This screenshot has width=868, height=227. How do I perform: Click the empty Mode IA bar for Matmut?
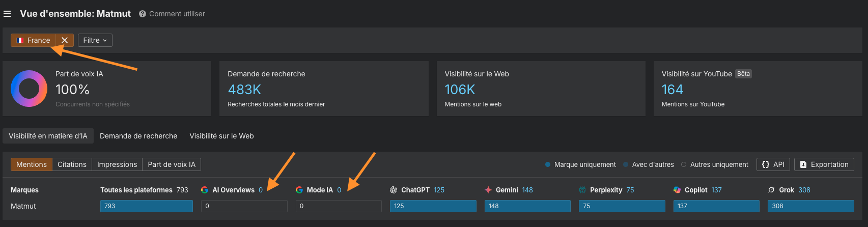pyautogui.click(x=339, y=206)
